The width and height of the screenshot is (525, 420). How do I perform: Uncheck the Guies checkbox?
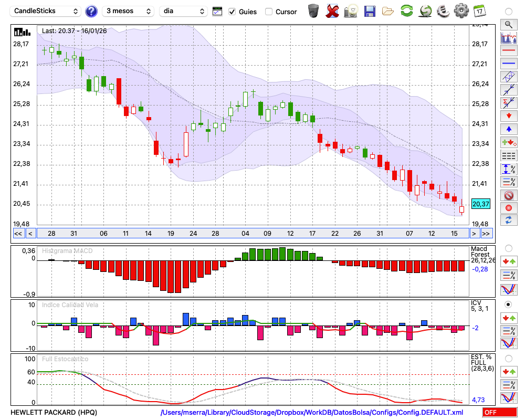click(232, 12)
